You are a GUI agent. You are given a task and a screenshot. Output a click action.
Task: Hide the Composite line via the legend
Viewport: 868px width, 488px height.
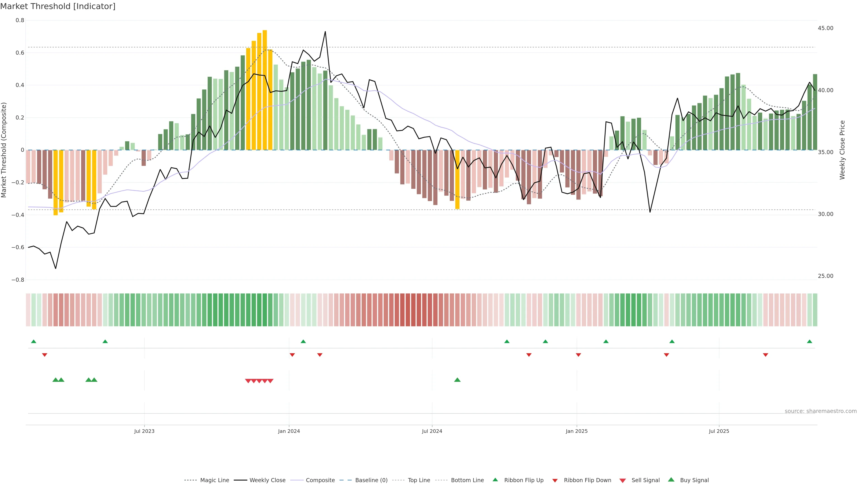(320, 480)
